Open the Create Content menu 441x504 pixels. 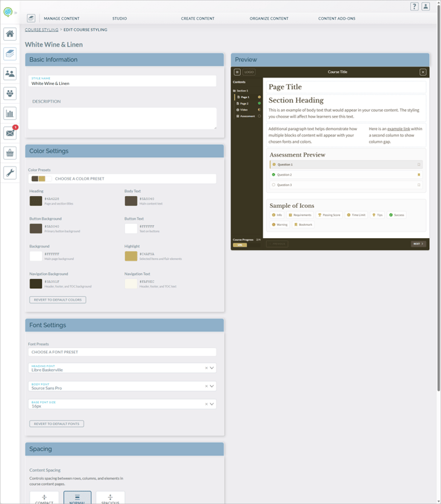click(x=197, y=18)
